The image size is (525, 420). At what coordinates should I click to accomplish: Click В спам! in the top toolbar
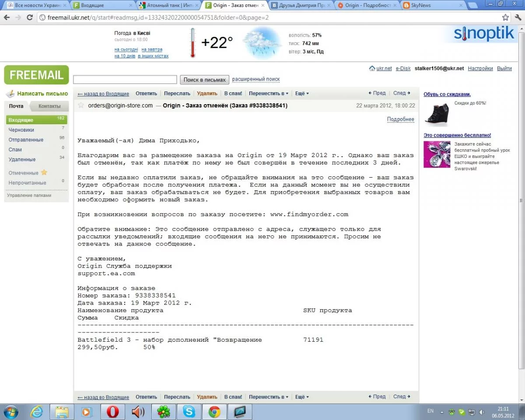pos(233,93)
